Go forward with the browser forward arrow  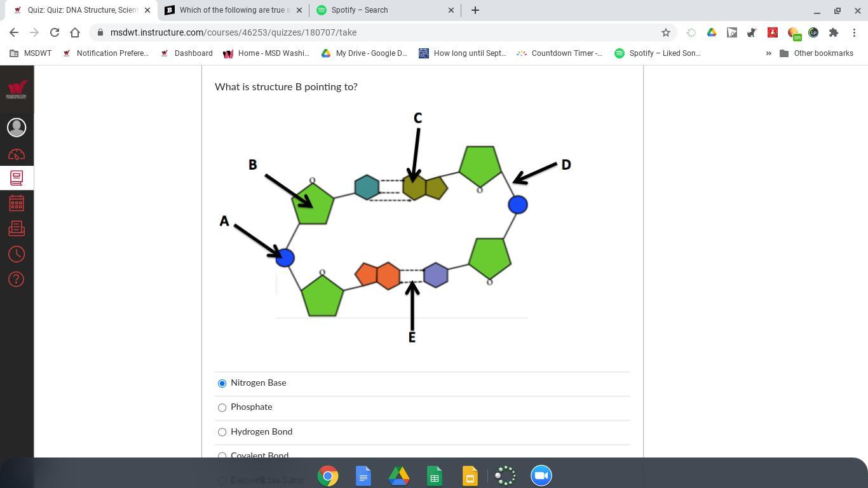click(34, 32)
